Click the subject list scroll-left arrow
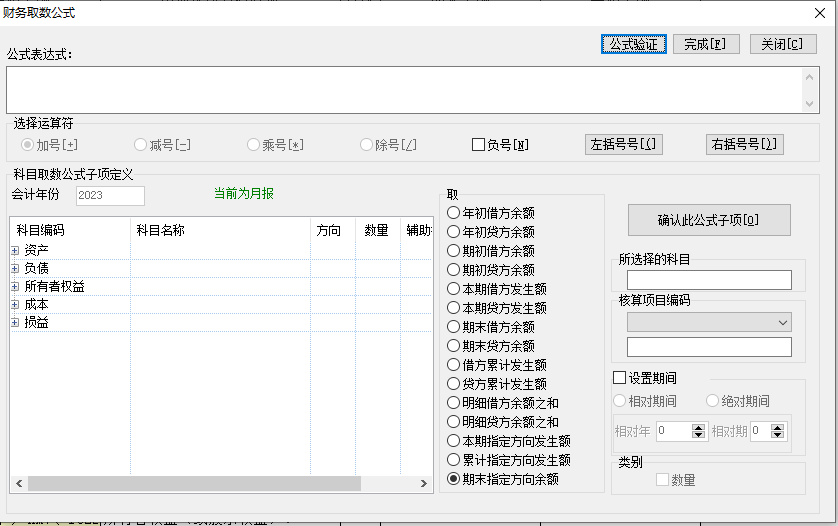 19,484
